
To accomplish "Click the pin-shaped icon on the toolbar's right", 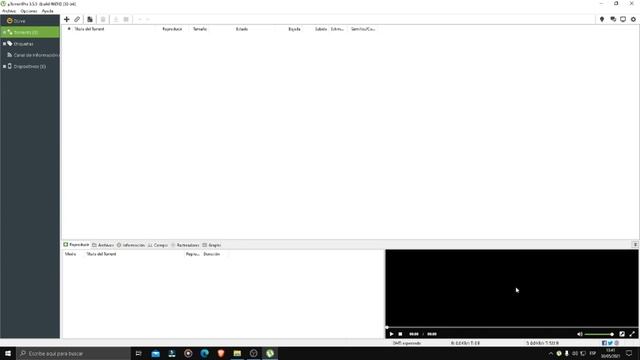I will 602,19.
